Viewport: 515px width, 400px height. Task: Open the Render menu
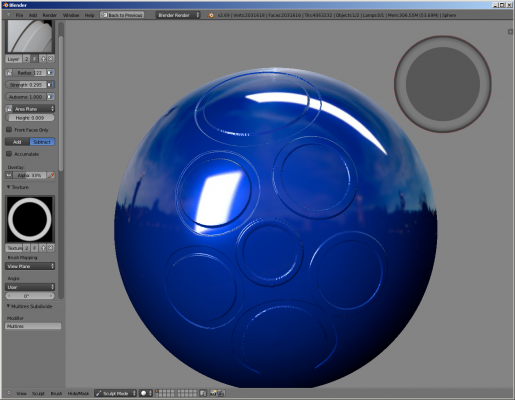50,15
